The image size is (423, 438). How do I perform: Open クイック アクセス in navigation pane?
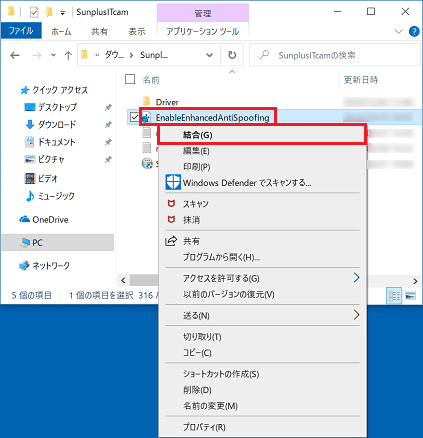coord(54,90)
